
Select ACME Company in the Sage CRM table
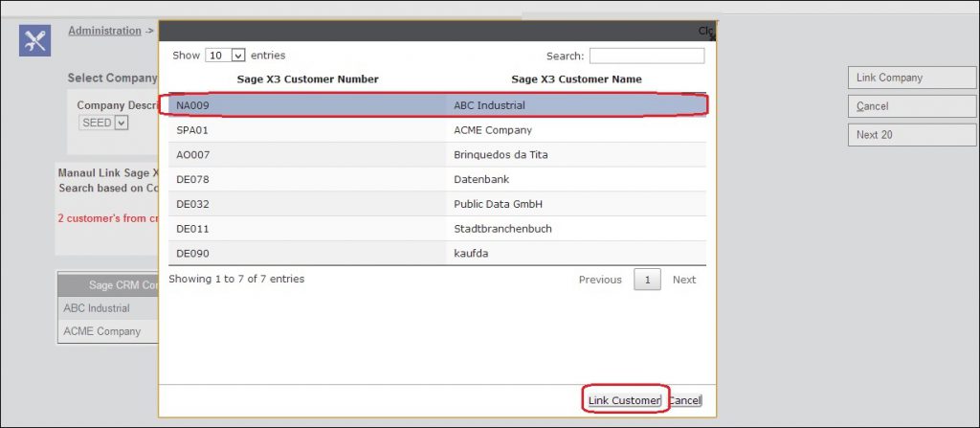pos(101,331)
